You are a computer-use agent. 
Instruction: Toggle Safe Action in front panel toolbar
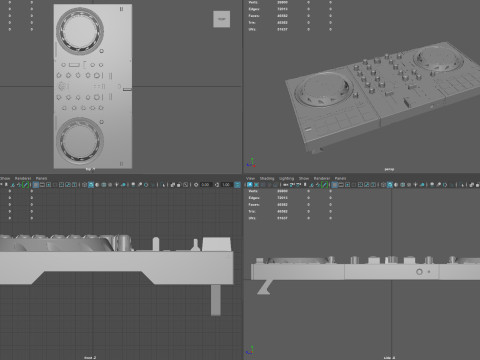pyautogui.click(x=68, y=185)
